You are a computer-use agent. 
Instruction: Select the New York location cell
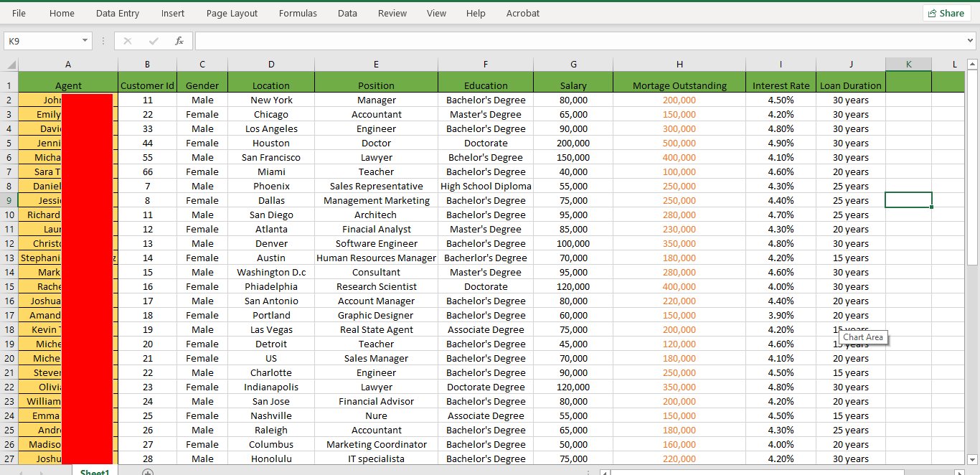[271, 100]
